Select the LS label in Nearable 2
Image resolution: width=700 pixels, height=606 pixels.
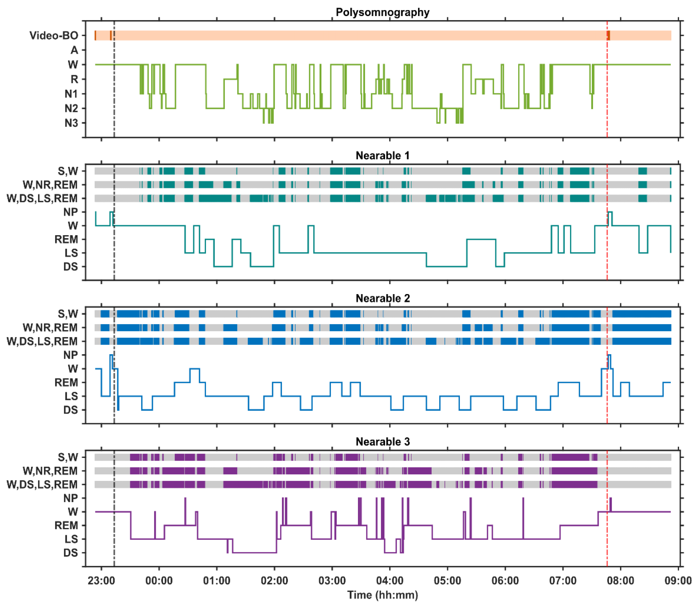(71, 396)
